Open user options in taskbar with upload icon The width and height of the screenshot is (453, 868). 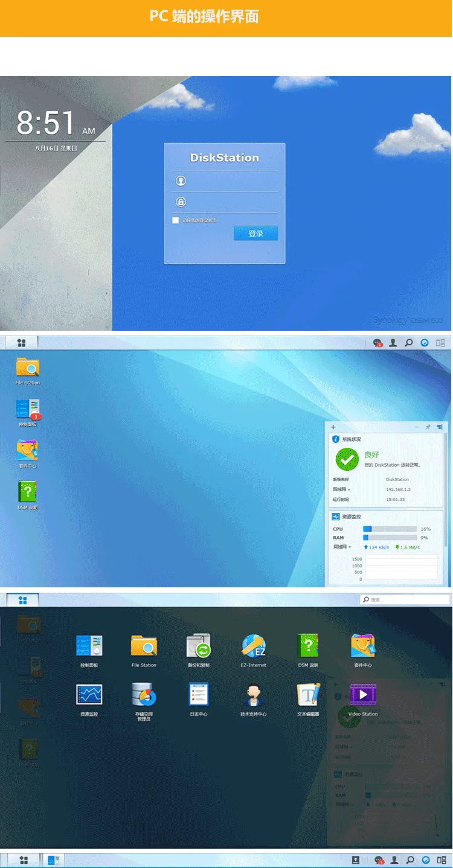394,860
